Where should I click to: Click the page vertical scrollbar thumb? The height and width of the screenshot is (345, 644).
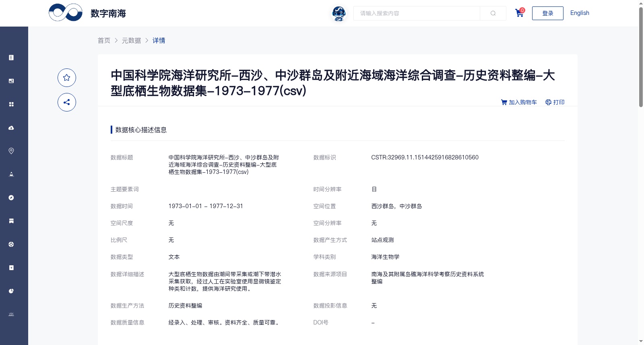coord(641,56)
